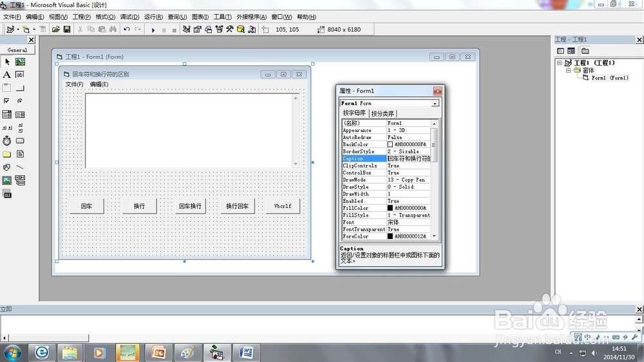Click View Object icon in project panel
The width and height of the screenshot is (644, 362).
click(571, 50)
